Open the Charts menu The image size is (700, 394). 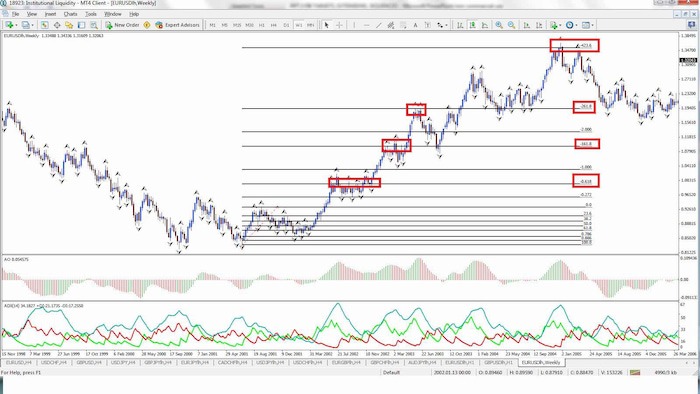[70, 14]
